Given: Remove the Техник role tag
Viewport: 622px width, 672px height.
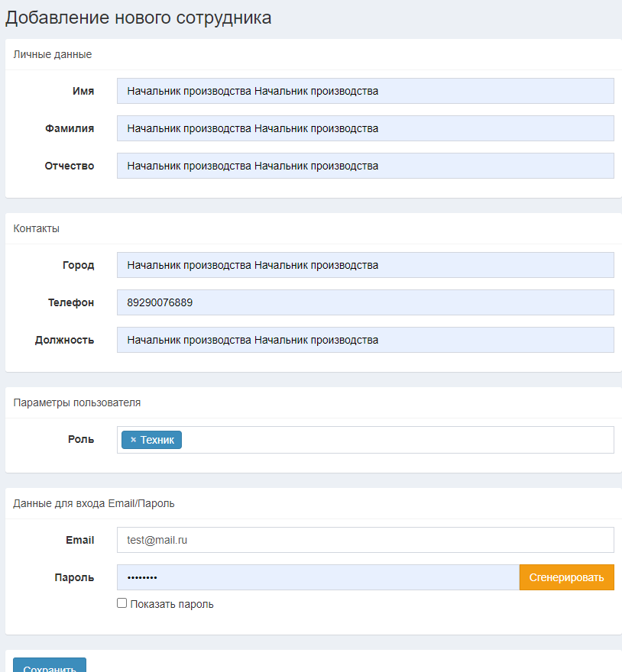Looking at the screenshot, I should 134,440.
